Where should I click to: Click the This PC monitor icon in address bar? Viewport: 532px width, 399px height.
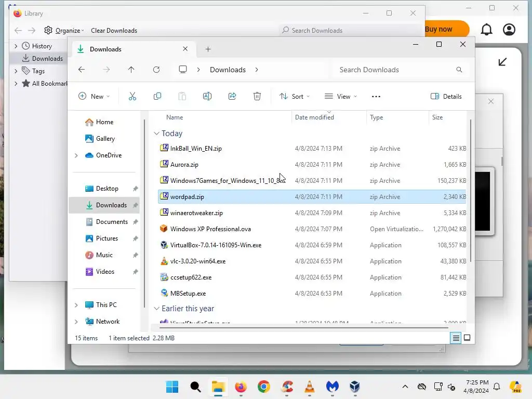click(x=183, y=70)
